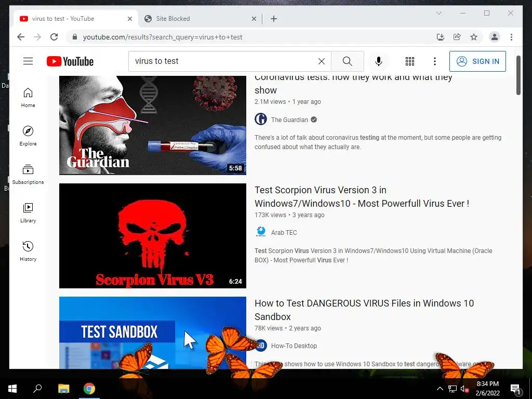532x399 pixels.
Task: Go forward in Chrome
Action: pos(37,37)
